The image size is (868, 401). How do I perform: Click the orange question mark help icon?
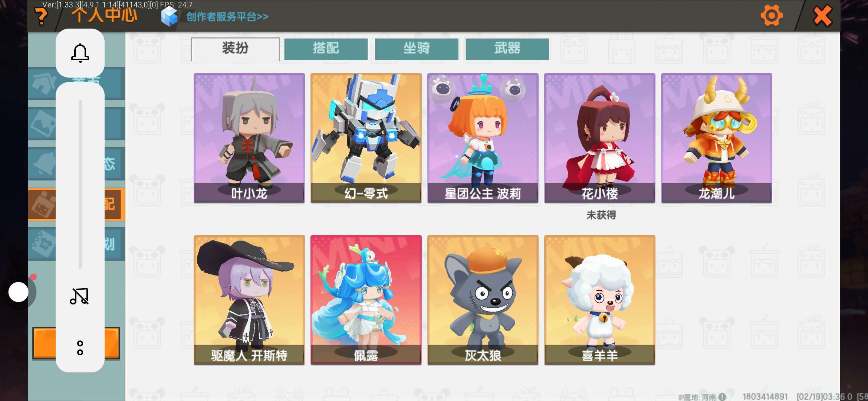(x=41, y=17)
